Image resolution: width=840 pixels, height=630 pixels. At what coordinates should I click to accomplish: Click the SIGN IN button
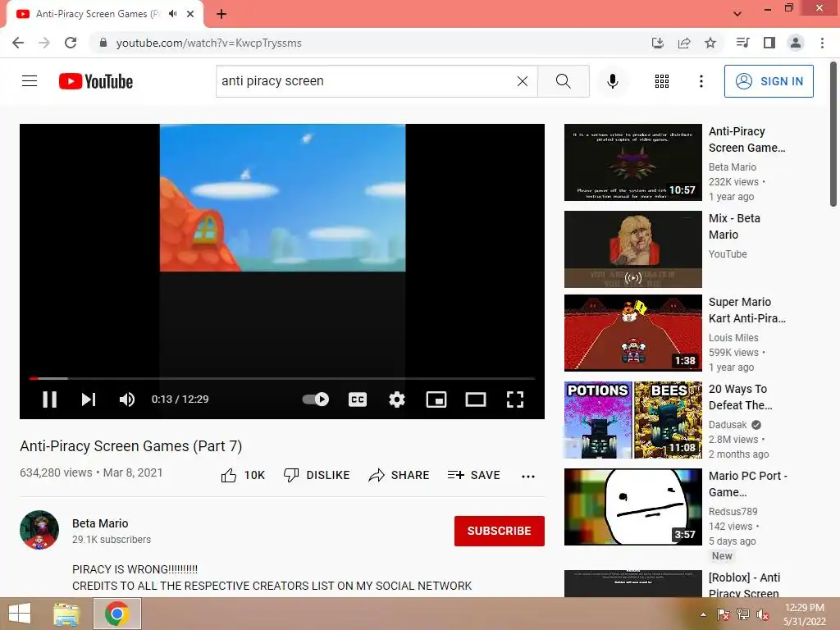[769, 81]
